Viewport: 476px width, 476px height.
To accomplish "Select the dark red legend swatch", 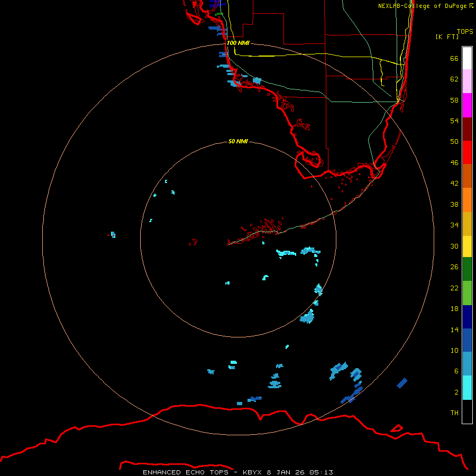I will pos(467,129).
